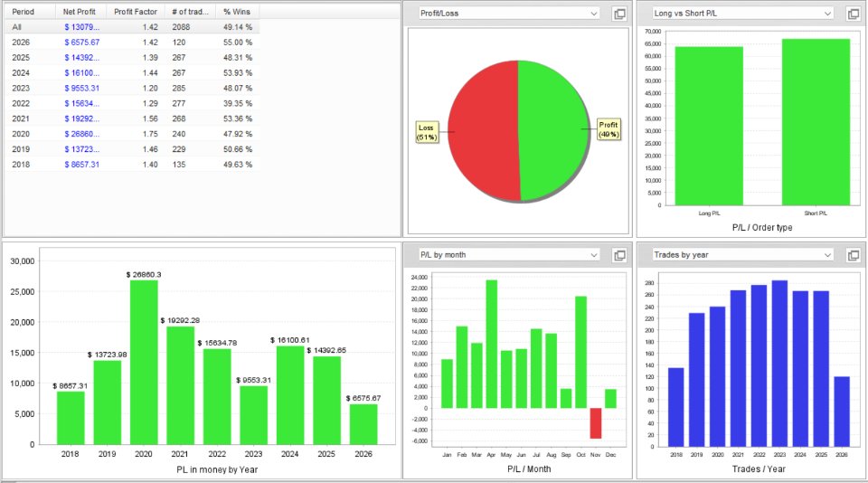Select the 2020 period row

(132, 134)
